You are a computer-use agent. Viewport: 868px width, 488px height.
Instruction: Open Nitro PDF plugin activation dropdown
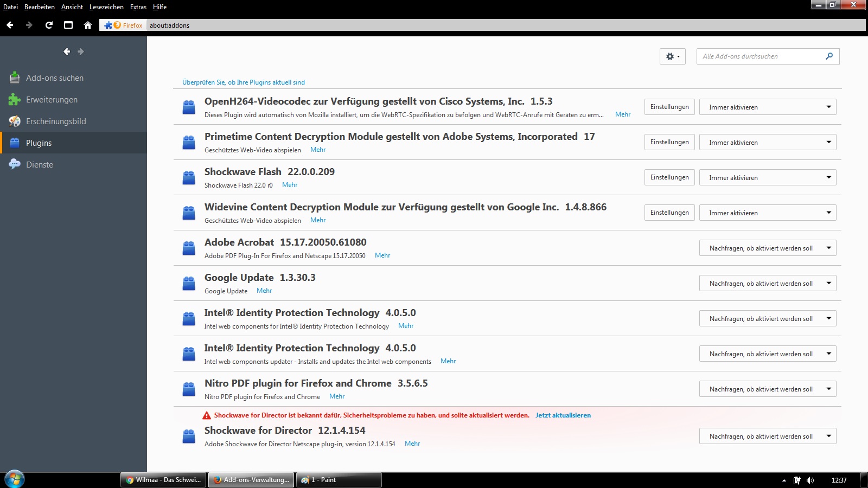pos(768,389)
